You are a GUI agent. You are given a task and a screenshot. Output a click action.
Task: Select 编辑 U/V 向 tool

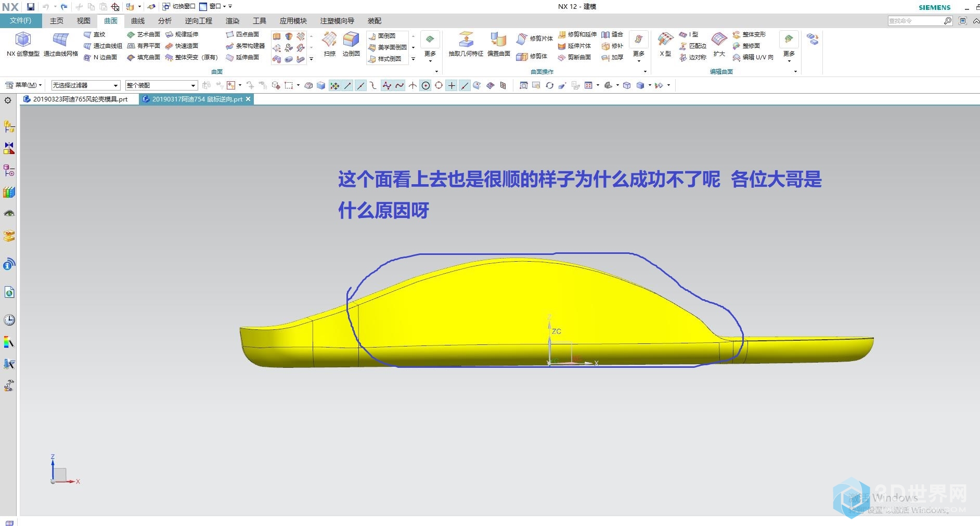753,57
